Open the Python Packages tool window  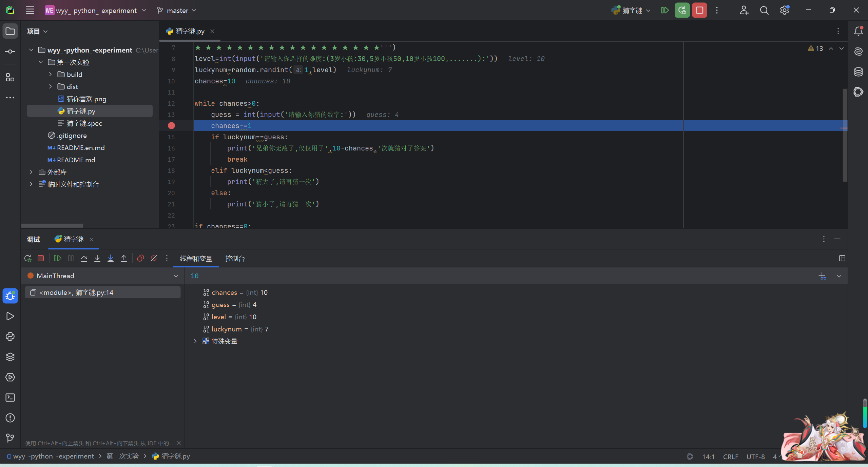[x=10, y=357]
